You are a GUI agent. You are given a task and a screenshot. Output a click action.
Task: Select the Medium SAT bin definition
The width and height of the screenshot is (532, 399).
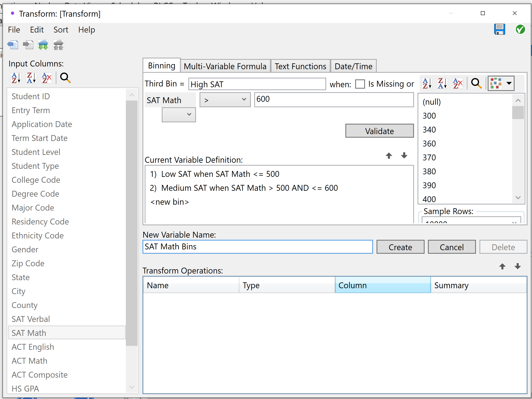(279, 188)
